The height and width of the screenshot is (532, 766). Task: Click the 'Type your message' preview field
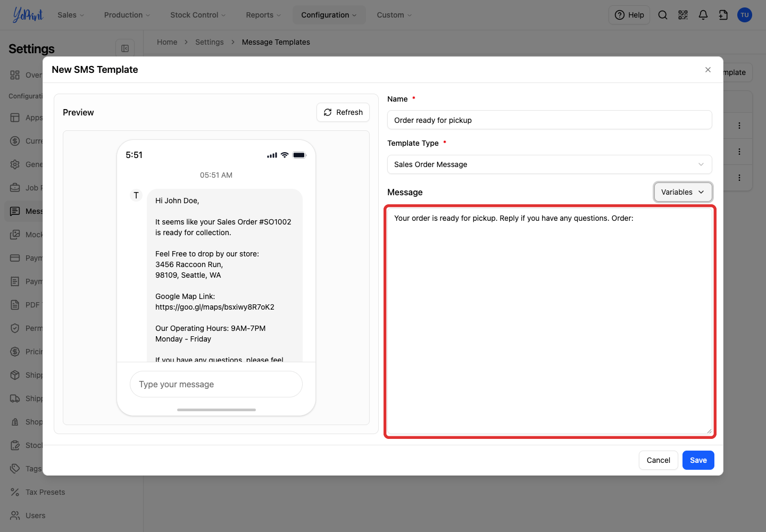[x=216, y=384]
